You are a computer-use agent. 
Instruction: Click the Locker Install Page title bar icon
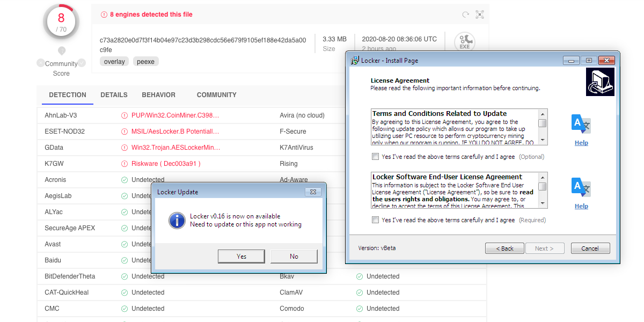pyautogui.click(x=355, y=61)
